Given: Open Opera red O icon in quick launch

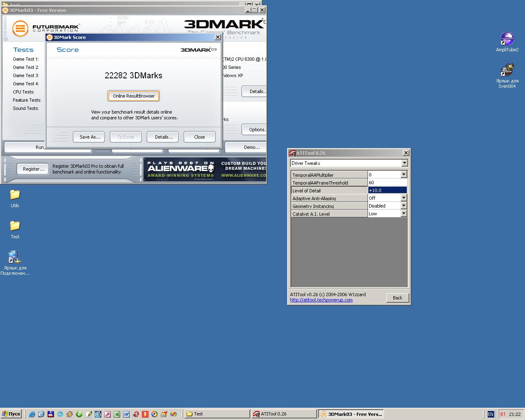Looking at the screenshot, I should click(136, 414).
